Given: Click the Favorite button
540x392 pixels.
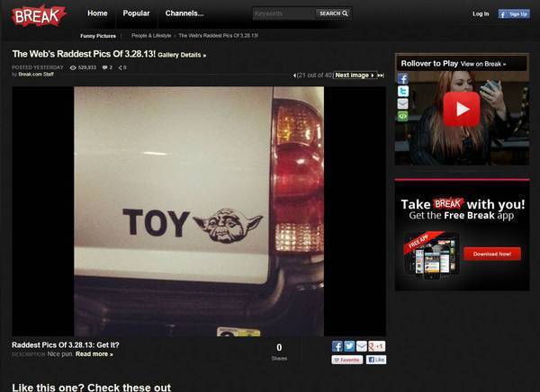Looking at the screenshot, I should 346,360.
